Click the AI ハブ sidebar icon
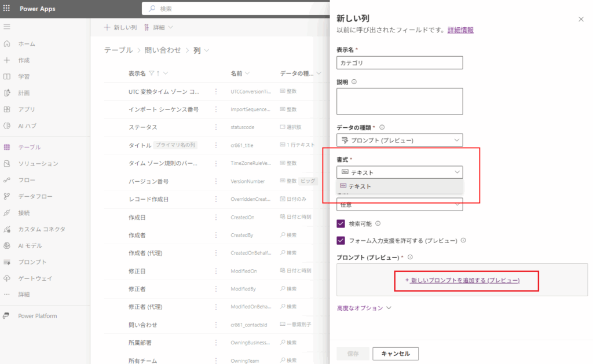 click(x=7, y=126)
